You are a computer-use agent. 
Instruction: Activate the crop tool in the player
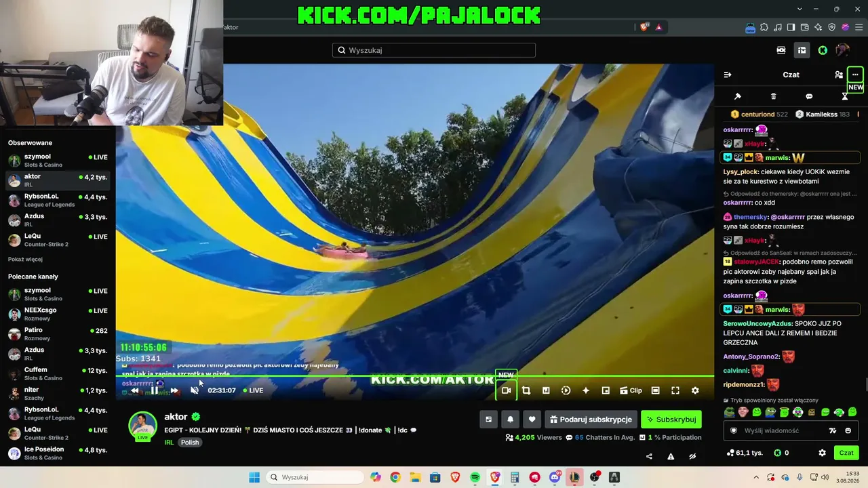tap(526, 390)
